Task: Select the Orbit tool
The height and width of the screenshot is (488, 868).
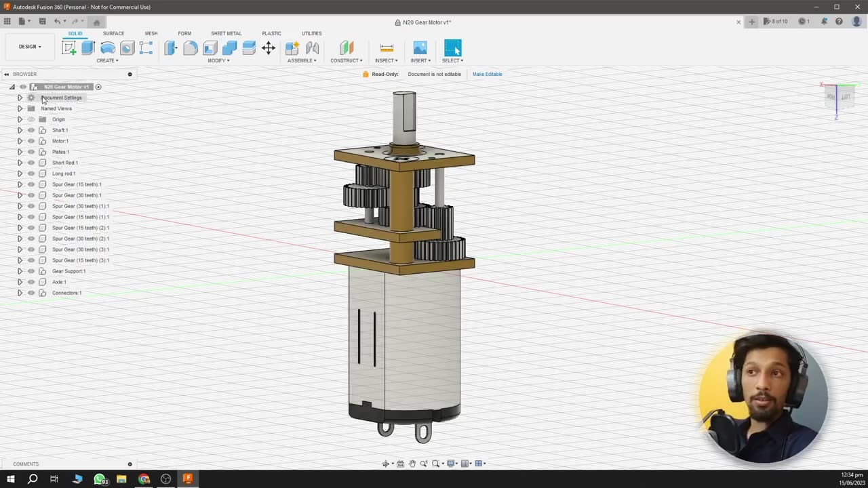Action: [x=386, y=464]
